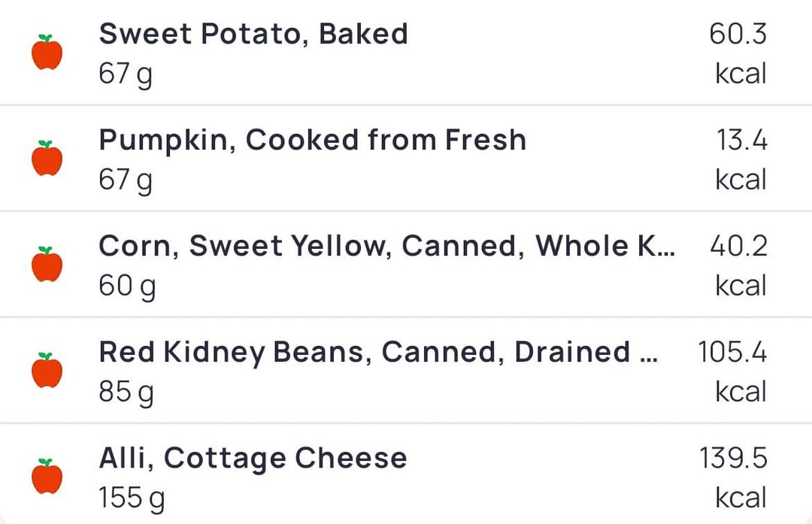812x524 pixels.
Task: Select the 139.5 kcal value for Cottage Cheese
Action: pos(733,477)
